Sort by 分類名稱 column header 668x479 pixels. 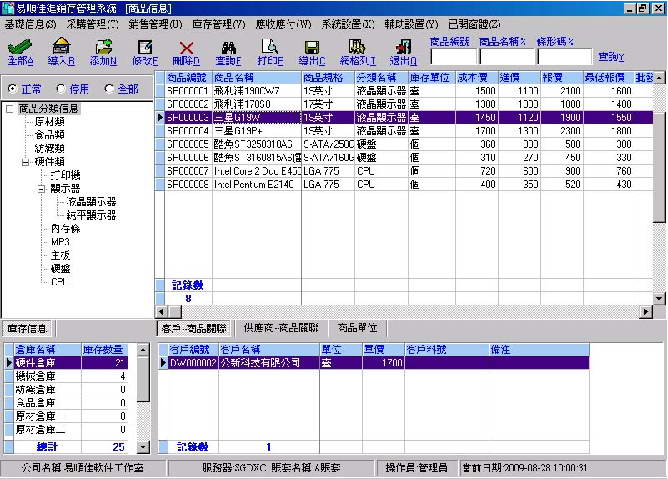point(381,78)
